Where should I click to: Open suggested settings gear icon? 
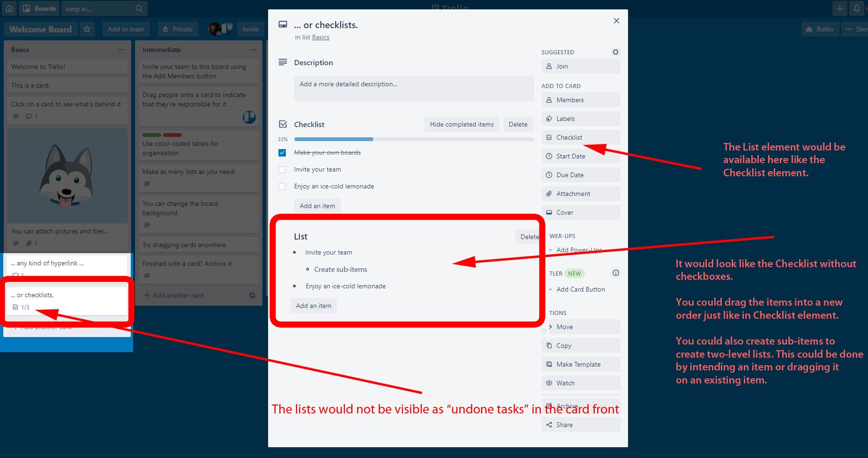coord(615,52)
